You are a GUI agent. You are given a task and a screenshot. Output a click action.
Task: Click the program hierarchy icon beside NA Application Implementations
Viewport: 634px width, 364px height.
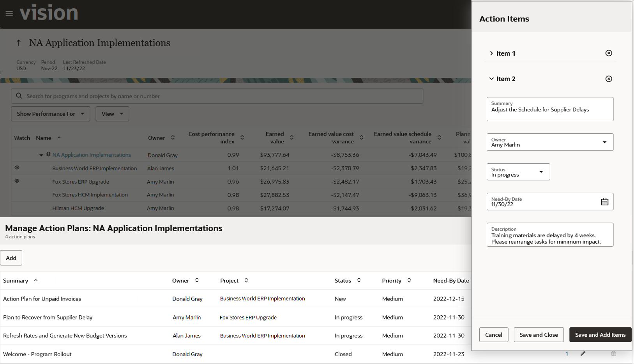(x=48, y=154)
